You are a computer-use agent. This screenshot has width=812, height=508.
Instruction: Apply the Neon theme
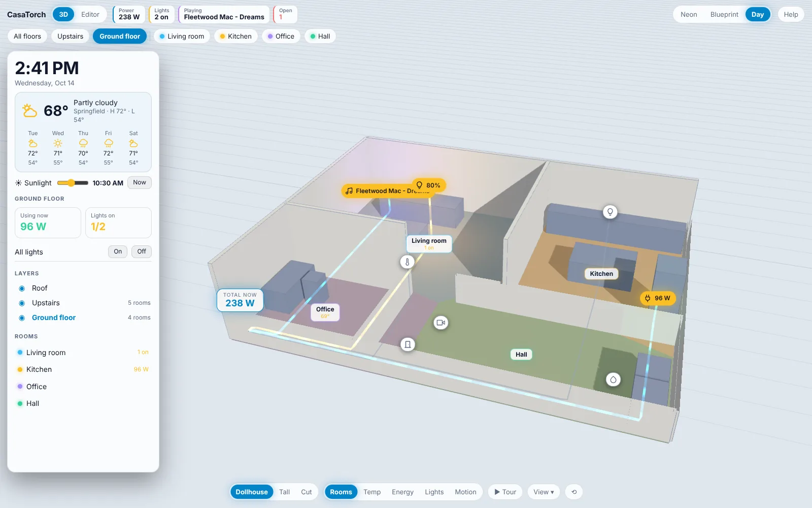coord(689,15)
